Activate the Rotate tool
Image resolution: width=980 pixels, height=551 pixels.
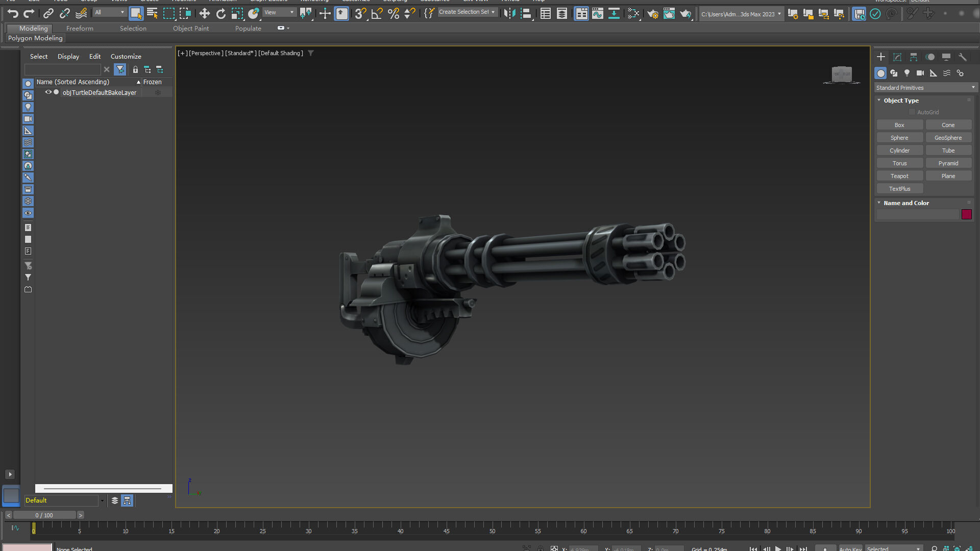220,14
